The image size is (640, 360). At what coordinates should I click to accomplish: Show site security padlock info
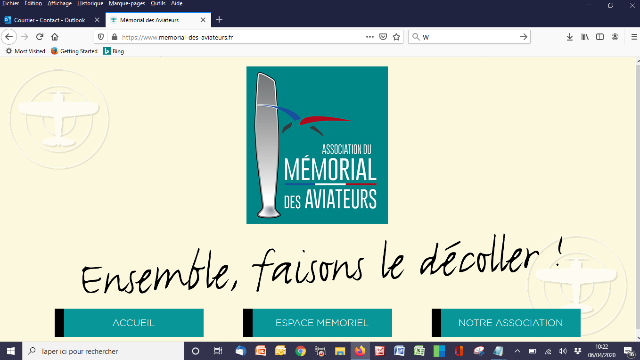[114, 37]
